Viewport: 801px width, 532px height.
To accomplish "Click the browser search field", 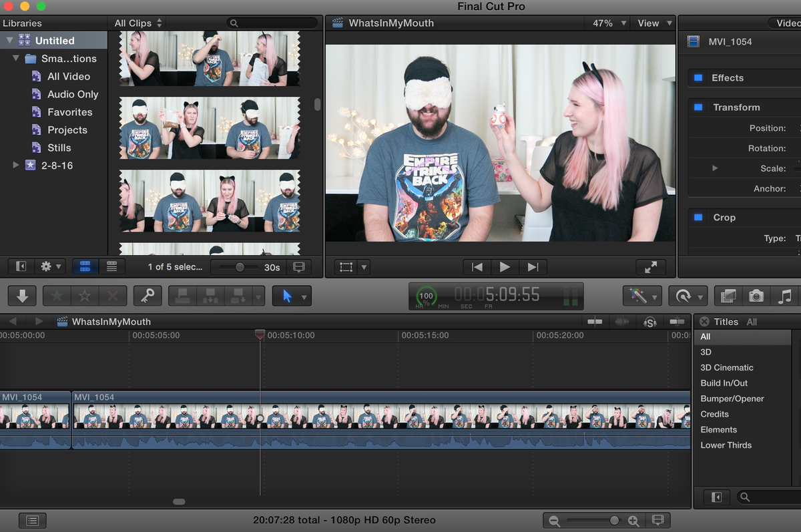I will (x=272, y=23).
